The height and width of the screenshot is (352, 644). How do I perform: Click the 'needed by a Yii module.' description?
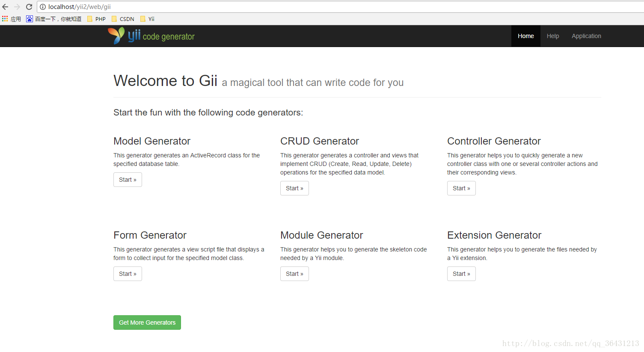[x=312, y=258]
